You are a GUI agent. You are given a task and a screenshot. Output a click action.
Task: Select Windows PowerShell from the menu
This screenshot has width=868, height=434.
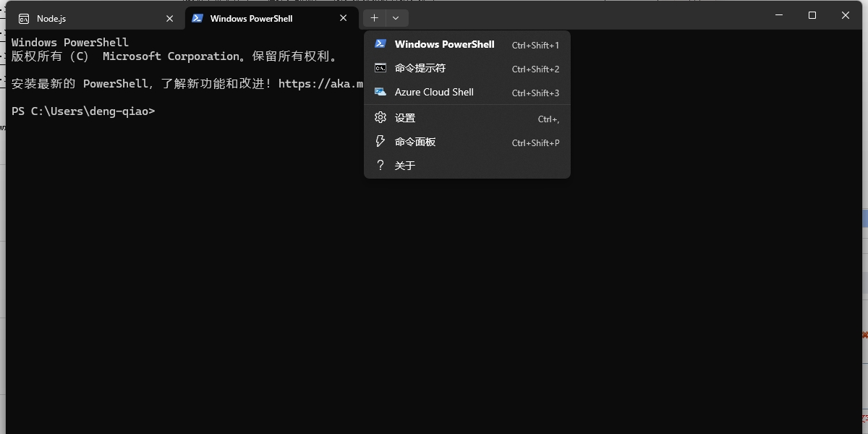click(x=444, y=44)
